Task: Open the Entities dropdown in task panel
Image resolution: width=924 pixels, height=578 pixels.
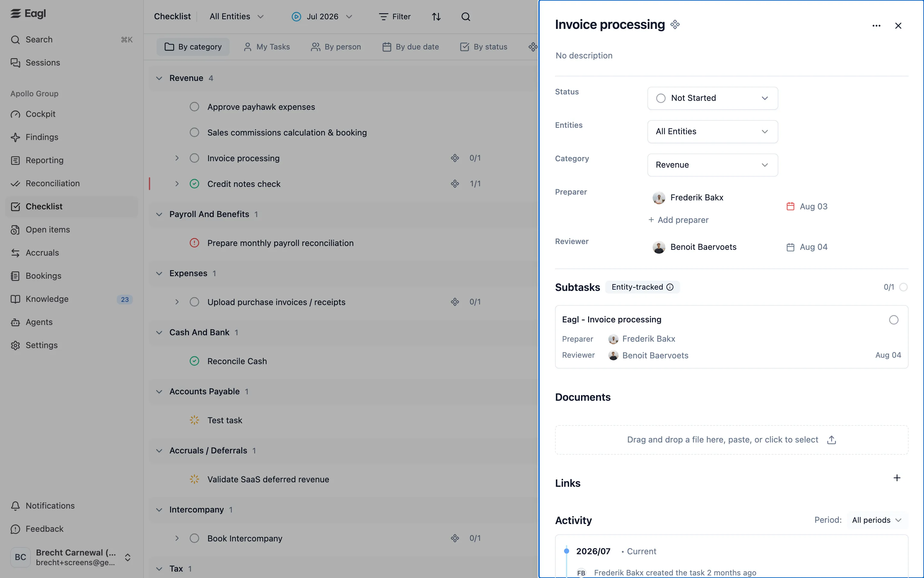Action: pyautogui.click(x=713, y=132)
